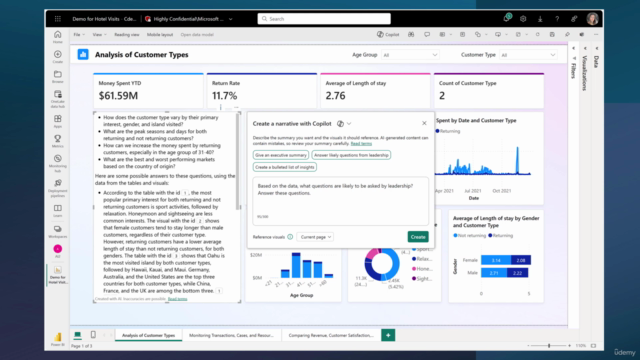Open Browse in the left sidebar
Viewport: 640px width, 360px height.
tap(58, 76)
